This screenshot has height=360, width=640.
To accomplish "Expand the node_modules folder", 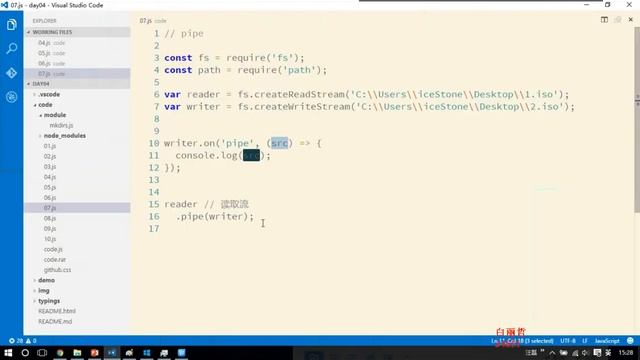I will [77, 136].
